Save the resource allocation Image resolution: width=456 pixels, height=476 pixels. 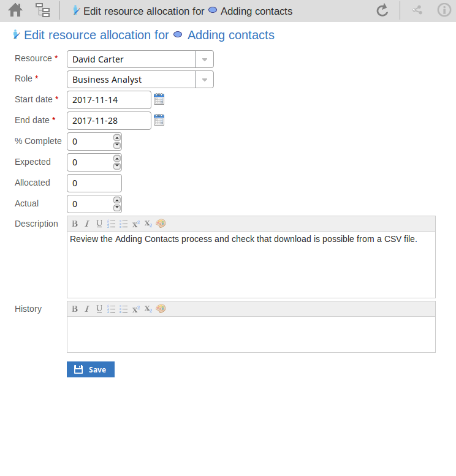(x=91, y=369)
